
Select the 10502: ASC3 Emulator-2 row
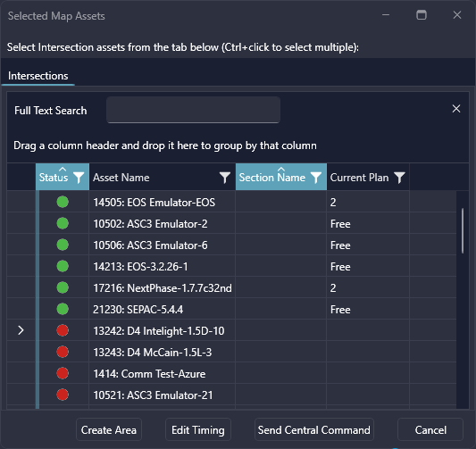click(231, 223)
